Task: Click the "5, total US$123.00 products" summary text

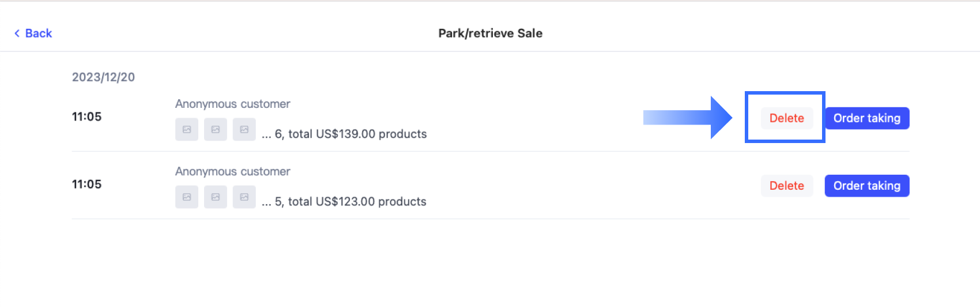Action: tap(350, 202)
